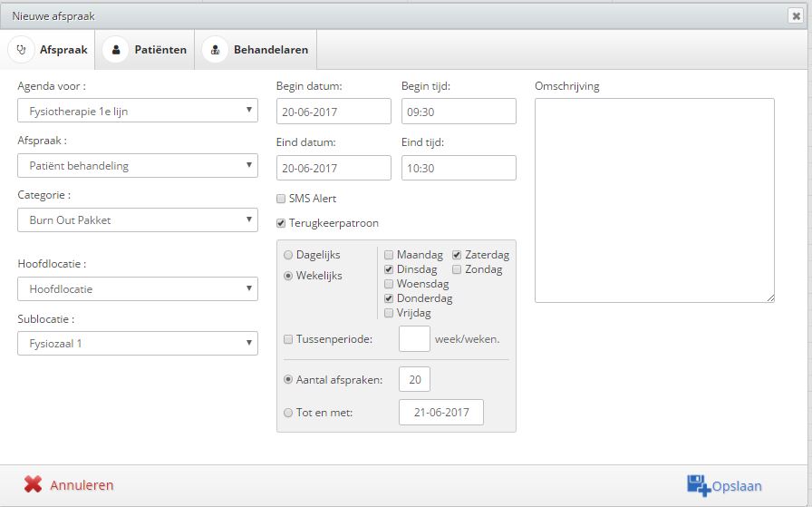
Task: Click the Annuleren link text
Action: tap(82, 485)
